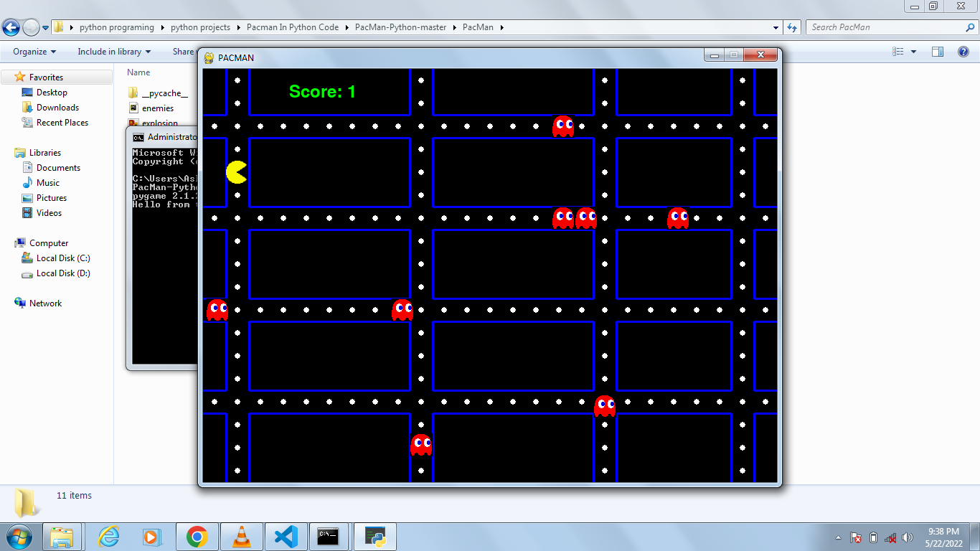Click the red ghost near the maze top
The height and width of the screenshot is (551, 980).
pyautogui.click(x=563, y=126)
